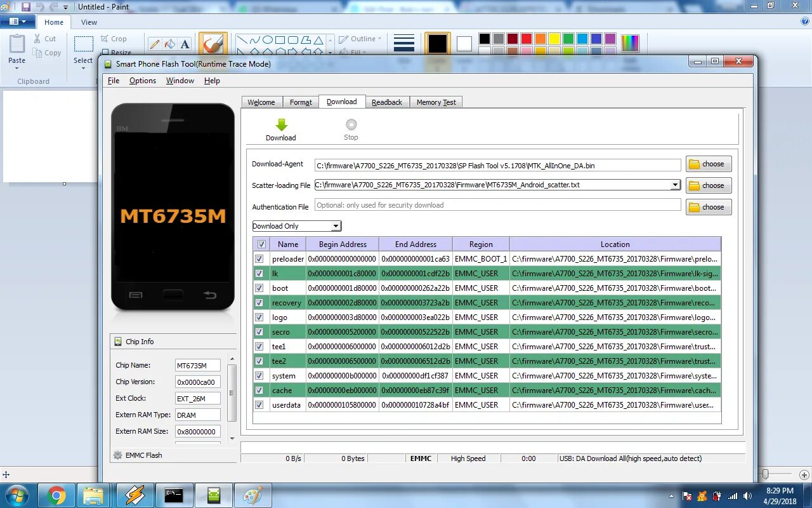Image resolution: width=812 pixels, height=508 pixels.
Task: Uncheck the lk partition checkbox
Action: coord(259,274)
